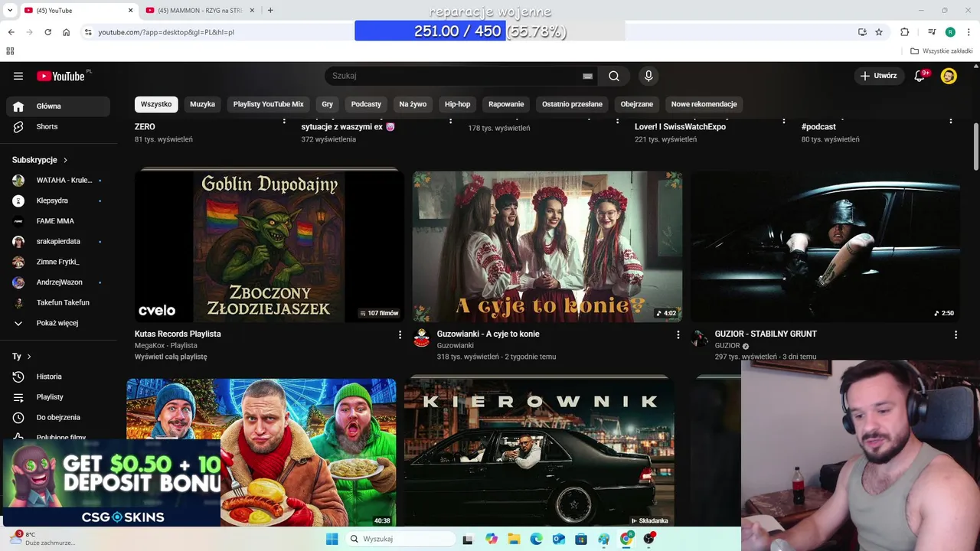Launch Microsoft Edge from taskbar
980x551 pixels.
536,539
